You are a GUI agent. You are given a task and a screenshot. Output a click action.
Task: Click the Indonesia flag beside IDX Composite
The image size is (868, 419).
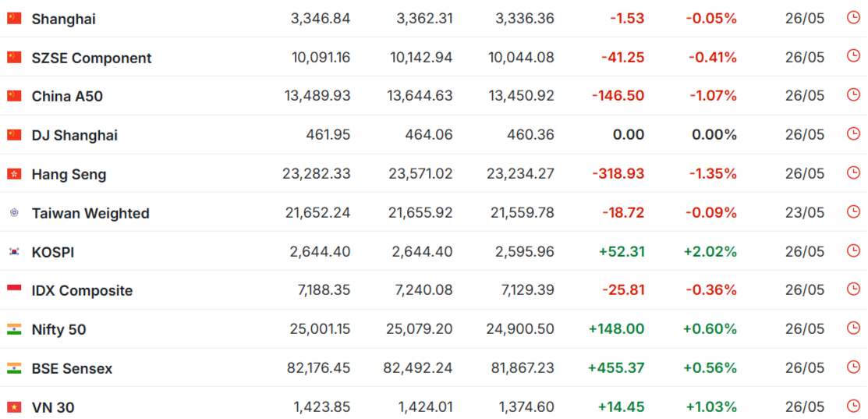(14, 290)
